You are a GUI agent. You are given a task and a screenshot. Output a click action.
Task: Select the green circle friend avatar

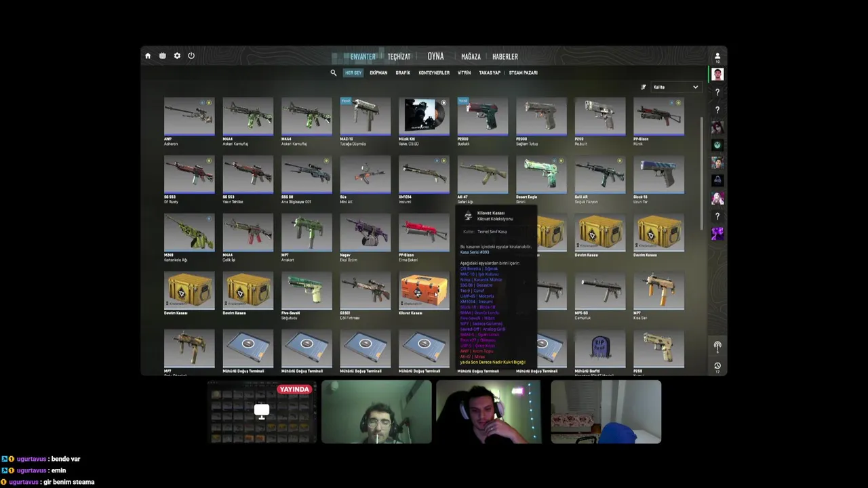tap(717, 145)
